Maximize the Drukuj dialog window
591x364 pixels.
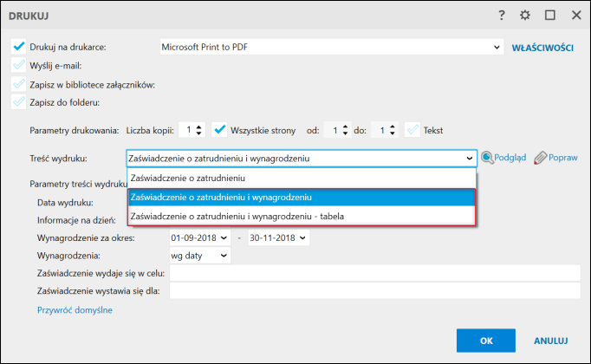(x=550, y=15)
